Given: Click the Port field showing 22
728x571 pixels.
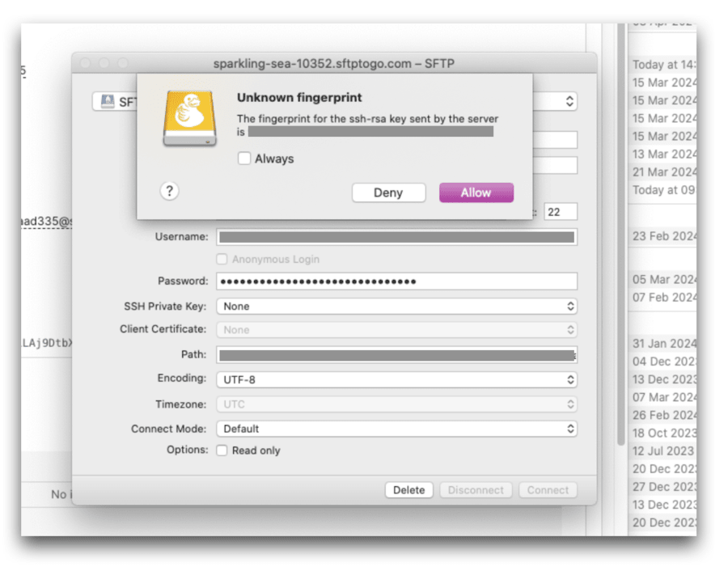Looking at the screenshot, I should point(561,210).
